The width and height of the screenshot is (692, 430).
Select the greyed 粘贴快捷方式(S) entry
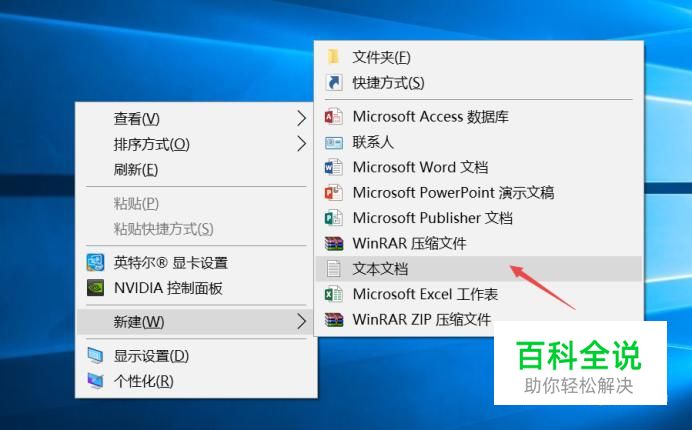[x=196, y=229]
